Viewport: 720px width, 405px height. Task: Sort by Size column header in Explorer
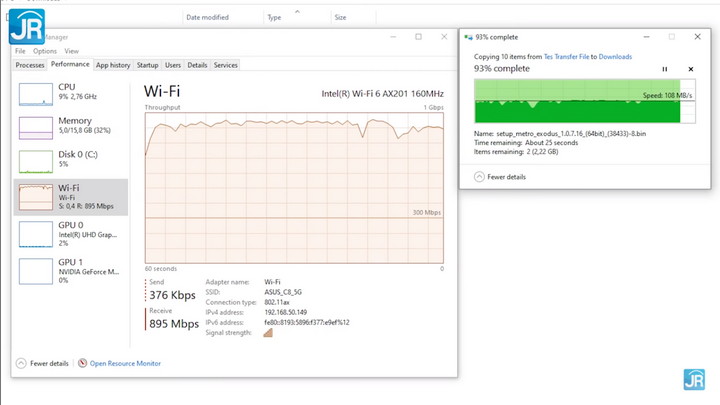[x=340, y=17]
